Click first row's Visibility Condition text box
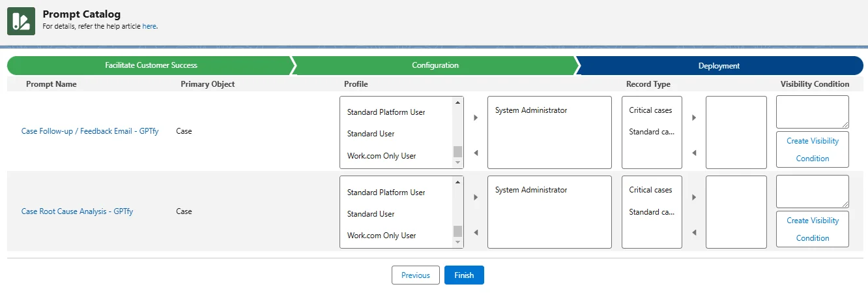 812,112
